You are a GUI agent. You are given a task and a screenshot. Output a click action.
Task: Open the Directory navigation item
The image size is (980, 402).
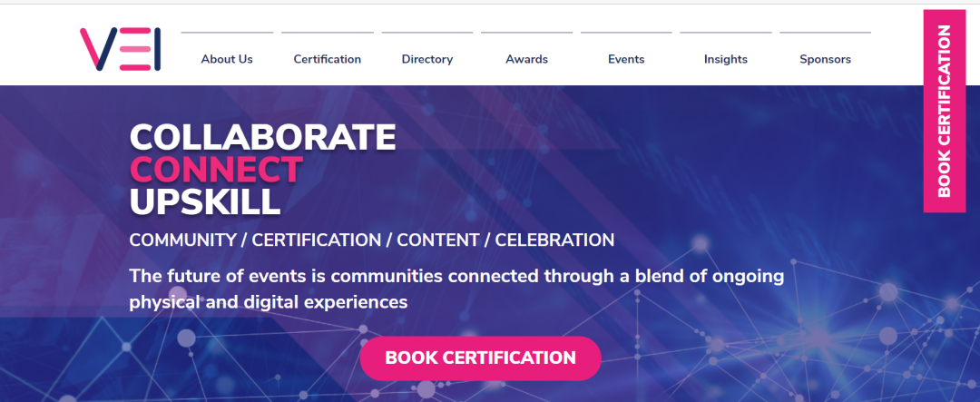click(426, 59)
